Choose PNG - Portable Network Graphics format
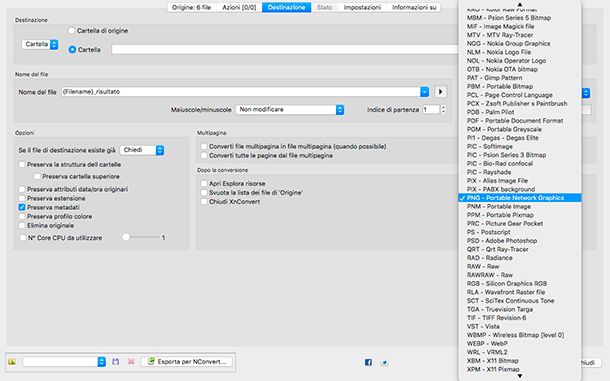Screen dimensions: 610x381 coord(520,198)
